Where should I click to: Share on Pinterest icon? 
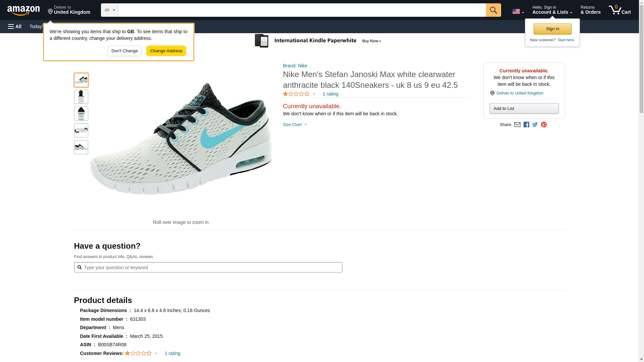point(544,125)
